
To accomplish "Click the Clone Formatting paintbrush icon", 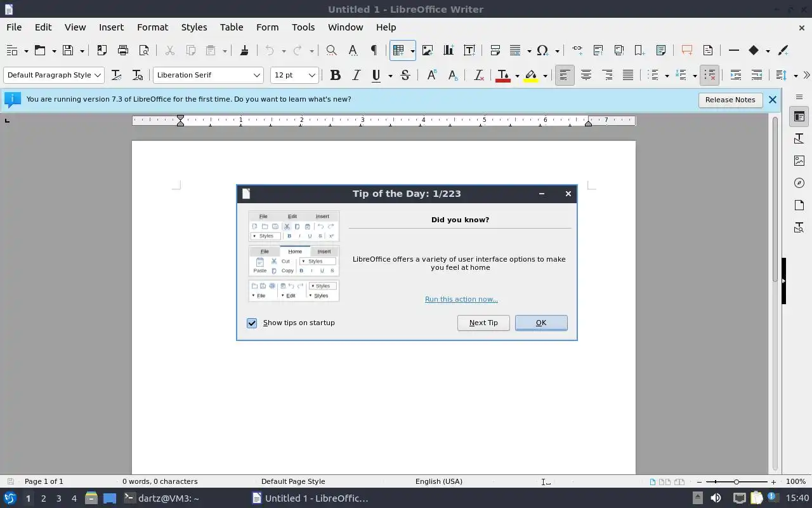I will point(244,51).
